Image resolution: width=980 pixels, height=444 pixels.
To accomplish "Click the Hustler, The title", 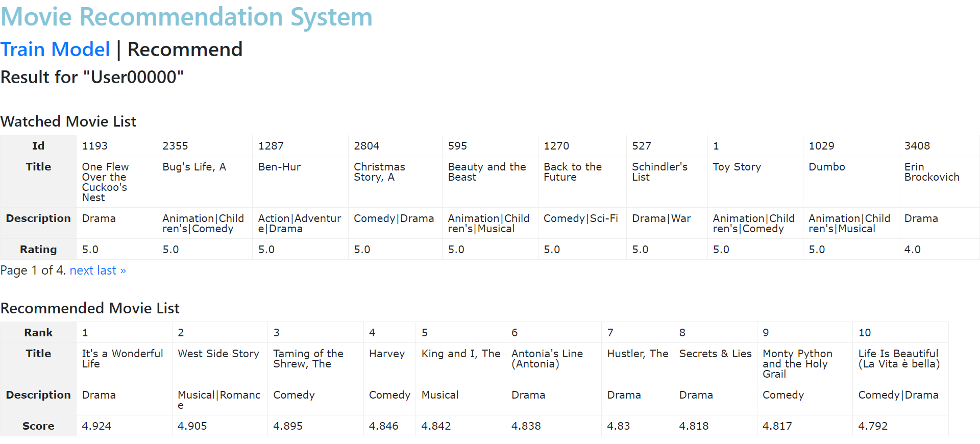I will click(638, 354).
